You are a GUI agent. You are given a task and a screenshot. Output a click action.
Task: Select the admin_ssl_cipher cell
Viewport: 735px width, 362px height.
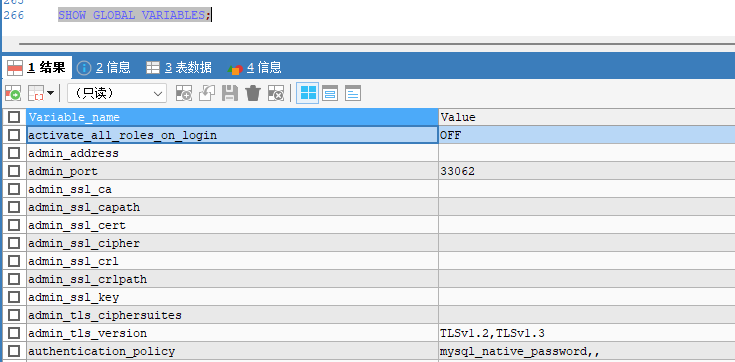point(232,243)
